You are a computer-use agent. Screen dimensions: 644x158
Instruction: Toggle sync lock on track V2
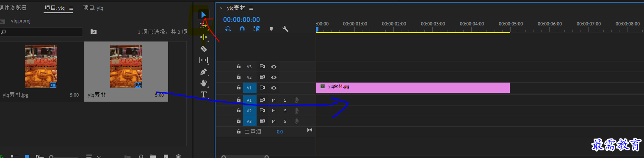[x=262, y=77]
